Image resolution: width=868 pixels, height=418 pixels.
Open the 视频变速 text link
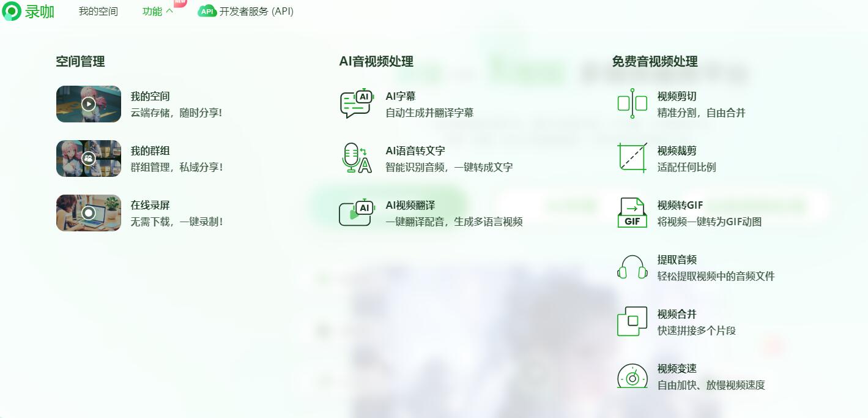[677, 368]
